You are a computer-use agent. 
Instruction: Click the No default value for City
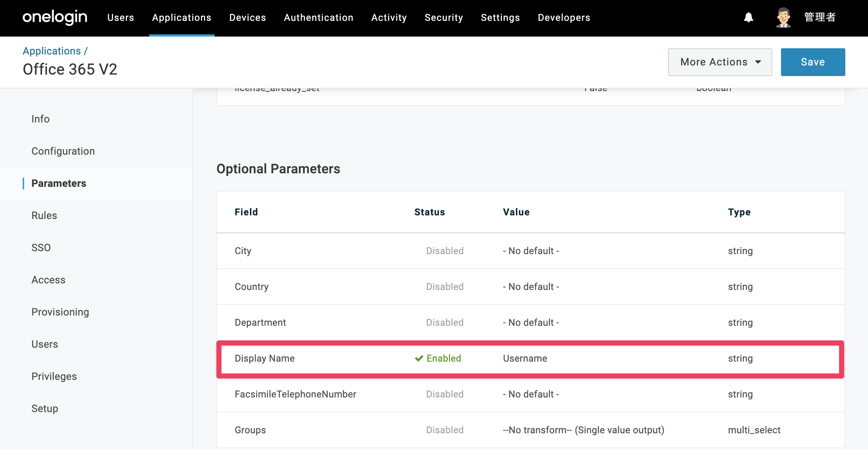pos(531,251)
